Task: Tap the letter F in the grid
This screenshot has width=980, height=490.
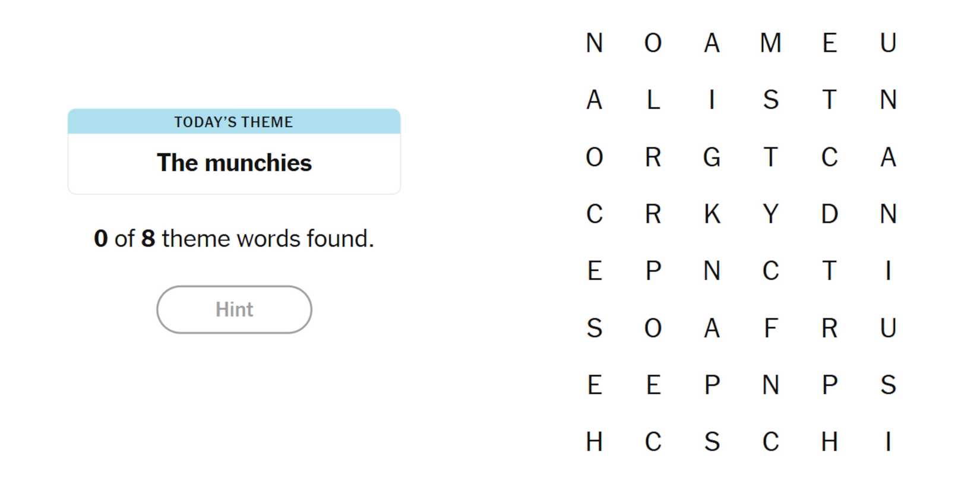Action: pyautogui.click(x=770, y=328)
